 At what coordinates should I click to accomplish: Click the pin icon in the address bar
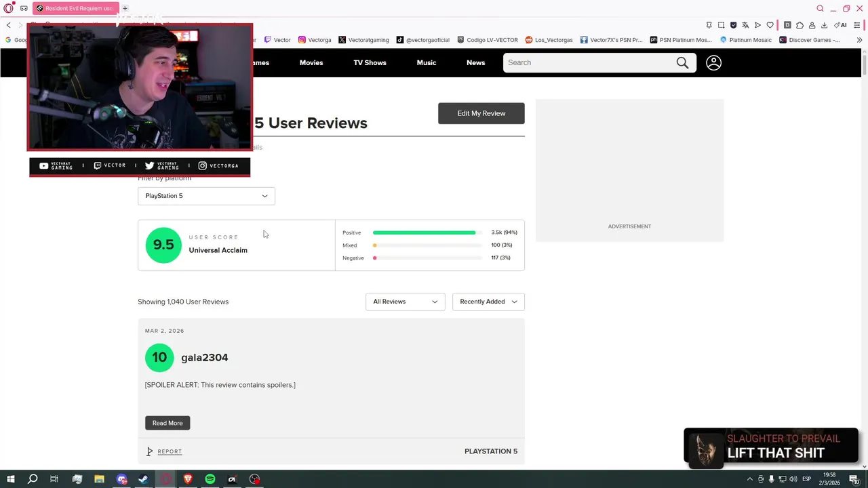click(709, 25)
